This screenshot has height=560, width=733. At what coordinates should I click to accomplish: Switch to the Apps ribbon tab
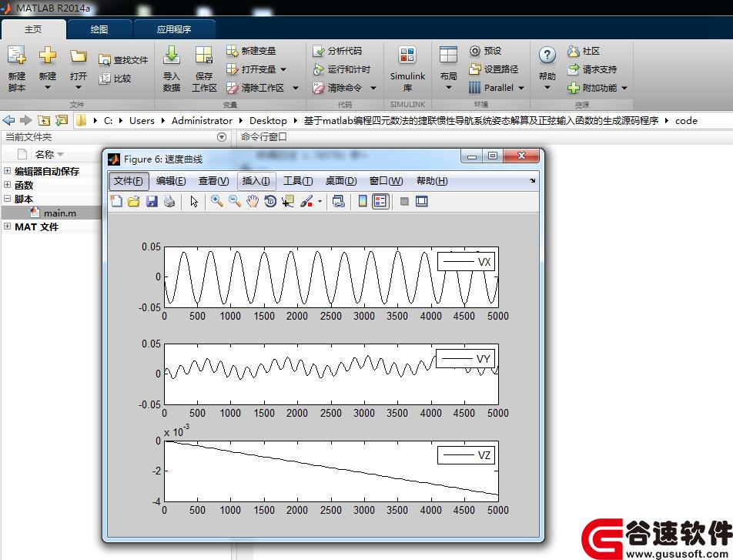(173, 29)
